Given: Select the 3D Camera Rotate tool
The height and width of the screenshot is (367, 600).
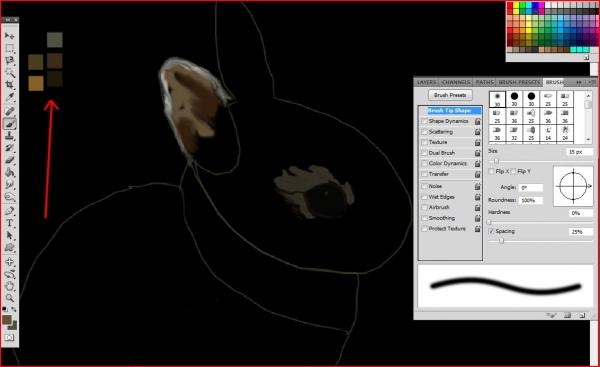Looking at the screenshot, I should click(10, 274).
